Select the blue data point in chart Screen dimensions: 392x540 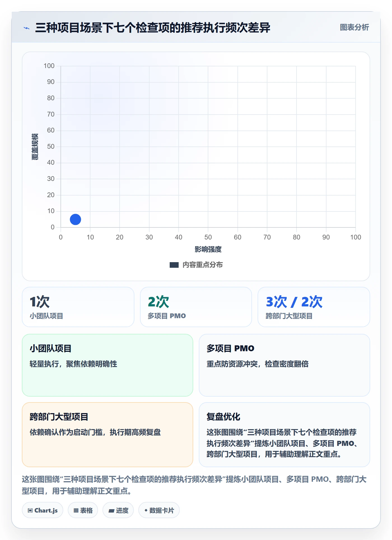pyautogui.click(x=75, y=219)
